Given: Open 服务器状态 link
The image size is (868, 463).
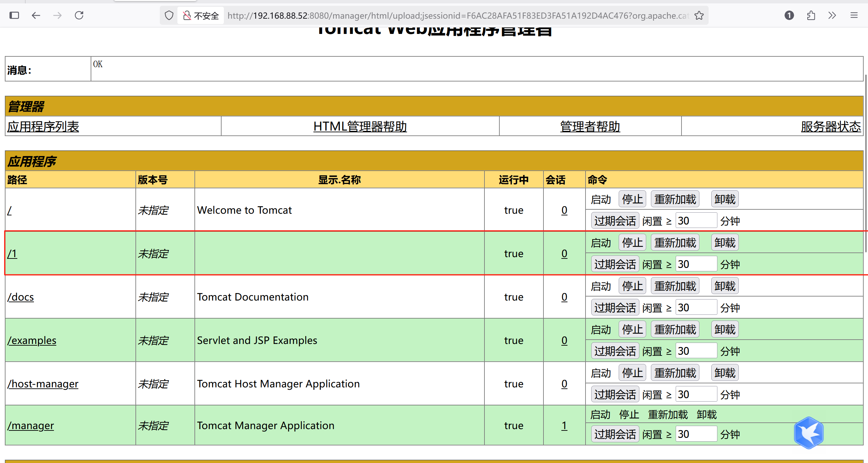Looking at the screenshot, I should coord(831,127).
